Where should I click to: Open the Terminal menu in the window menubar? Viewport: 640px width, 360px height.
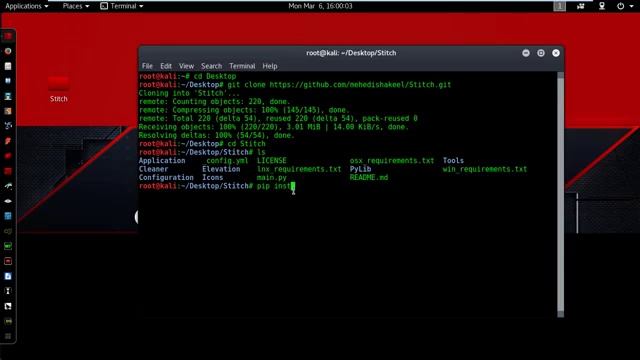coord(242,66)
